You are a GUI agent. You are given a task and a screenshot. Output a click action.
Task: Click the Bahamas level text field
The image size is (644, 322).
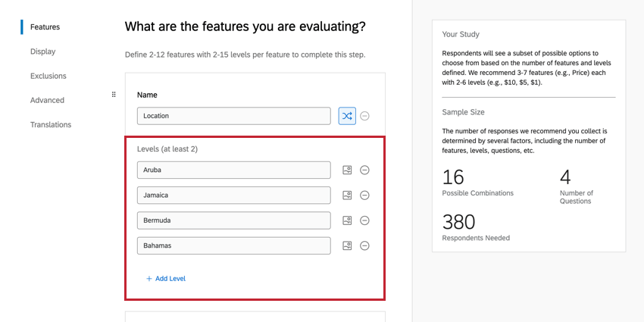pyautogui.click(x=233, y=245)
